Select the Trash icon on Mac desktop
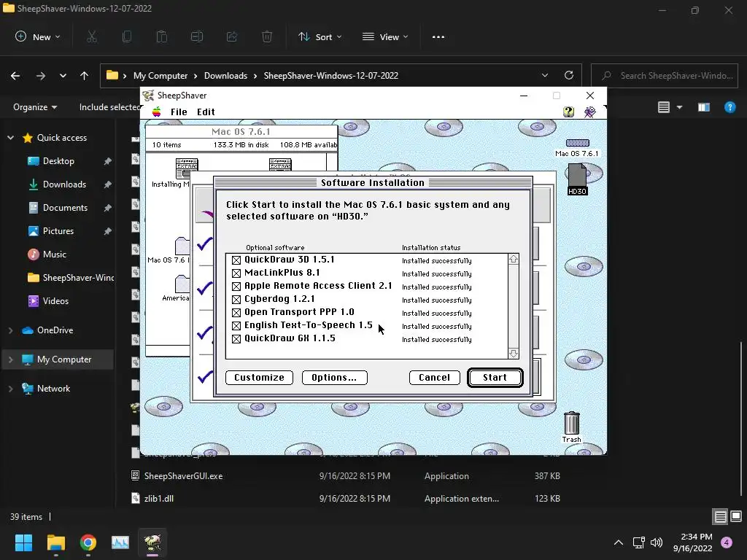The width and height of the screenshot is (747, 560). coord(572,427)
